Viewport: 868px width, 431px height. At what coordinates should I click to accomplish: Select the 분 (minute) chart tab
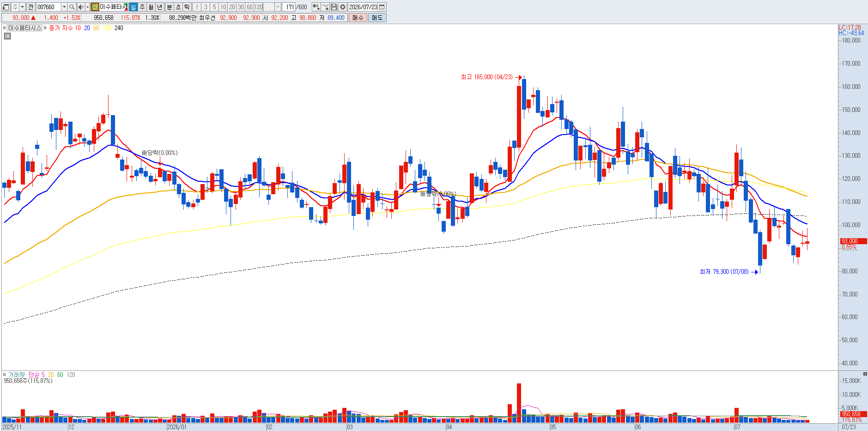pos(169,7)
